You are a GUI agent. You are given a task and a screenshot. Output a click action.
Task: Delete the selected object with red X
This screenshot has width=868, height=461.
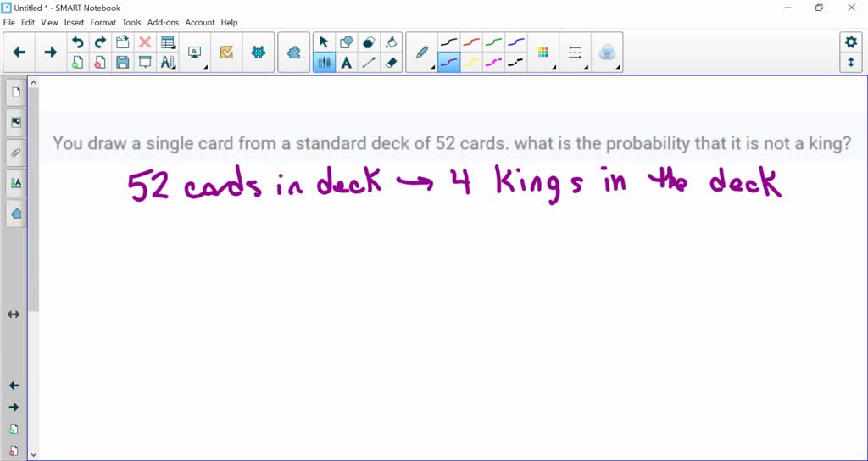point(144,42)
